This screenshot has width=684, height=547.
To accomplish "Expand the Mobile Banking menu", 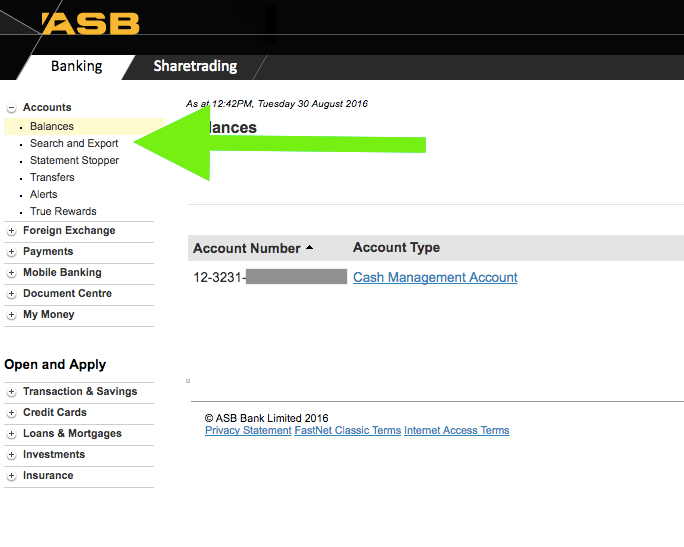I will click(12, 273).
